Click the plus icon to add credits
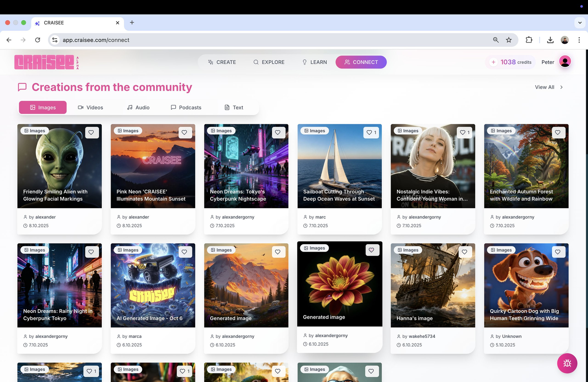 [x=494, y=62]
